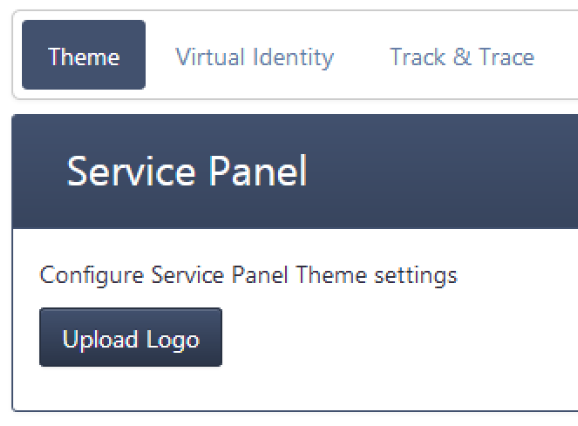The width and height of the screenshot is (578, 426).
Task: Click the word Trace in tab bar
Action: (x=506, y=57)
